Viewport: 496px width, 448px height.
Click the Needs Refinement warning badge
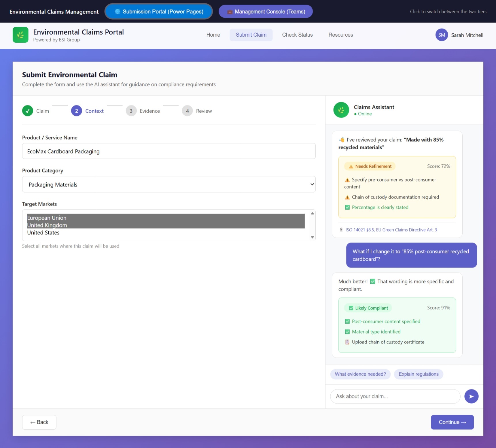[x=370, y=166]
